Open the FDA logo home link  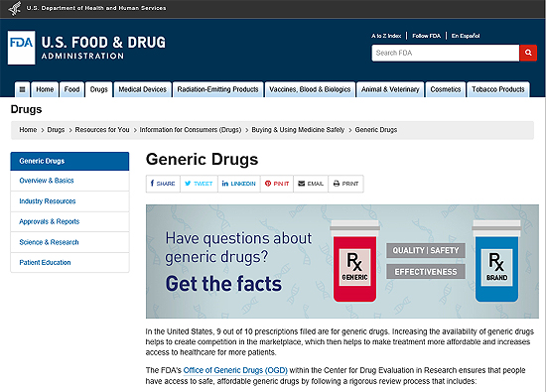pyautogui.click(x=21, y=48)
